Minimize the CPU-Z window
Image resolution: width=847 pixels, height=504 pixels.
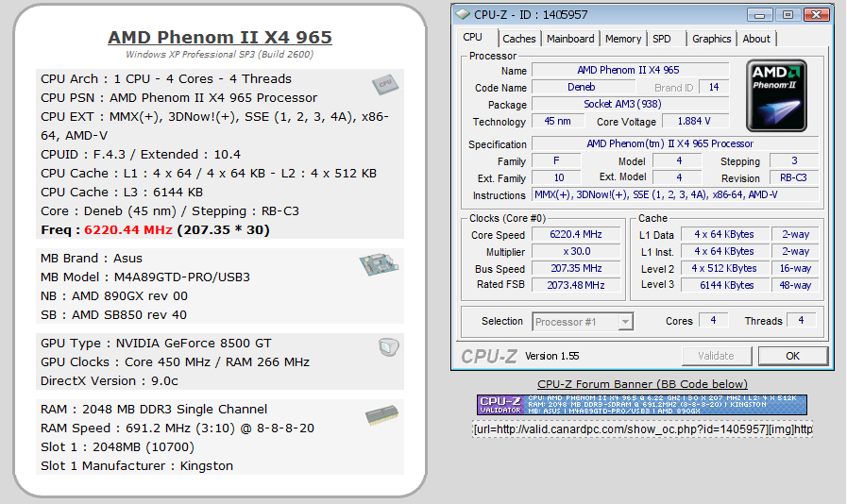760,14
